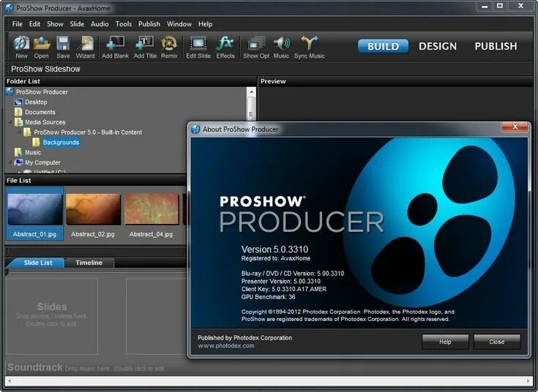Open the Edit menu
This screenshot has height=392, width=538.
pos(34,24)
